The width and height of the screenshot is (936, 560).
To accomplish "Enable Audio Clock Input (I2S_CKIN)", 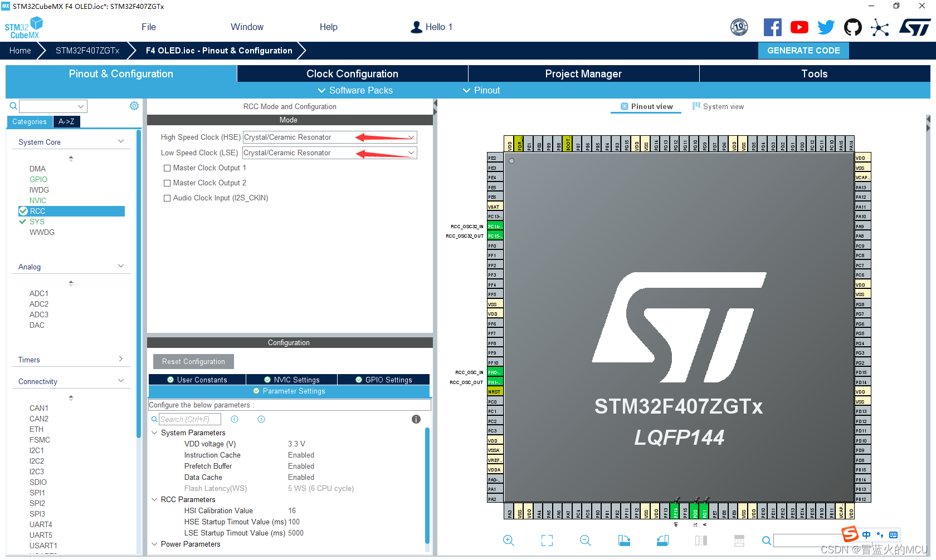I will click(167, 198).
